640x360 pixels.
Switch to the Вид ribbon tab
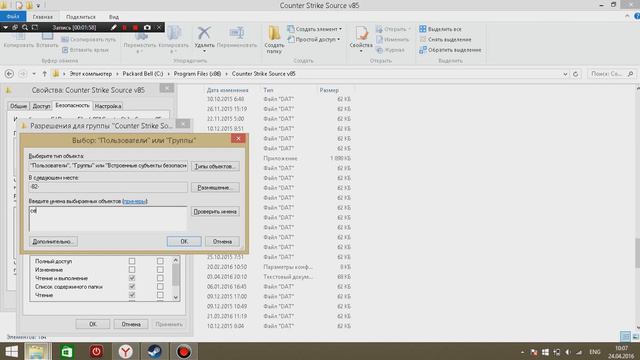[114, 17]
